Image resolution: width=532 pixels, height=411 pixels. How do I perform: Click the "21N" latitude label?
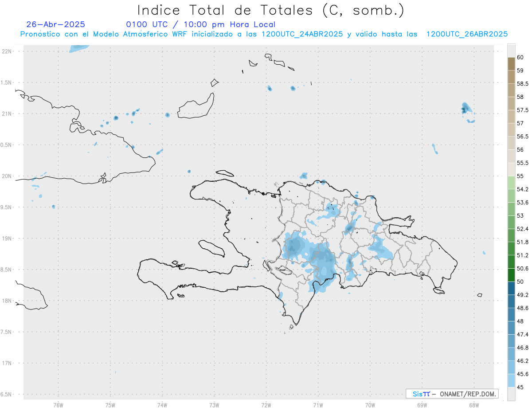point(7,114)
